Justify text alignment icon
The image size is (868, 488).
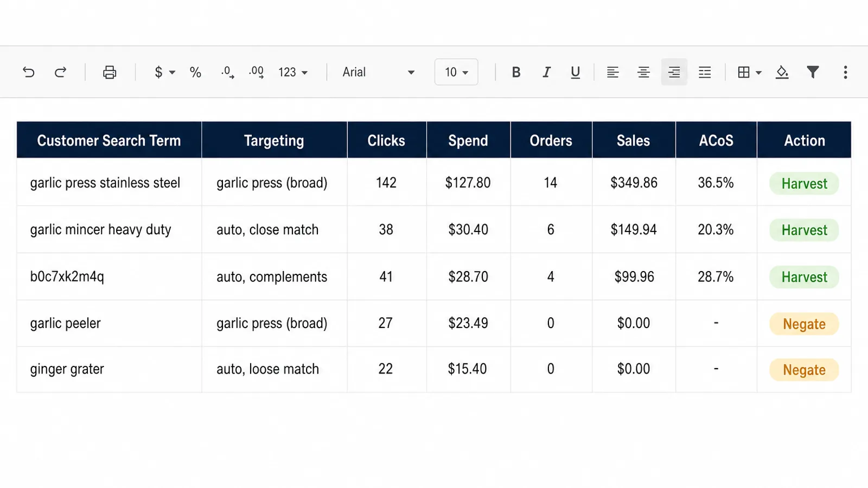tap(705, 72)
